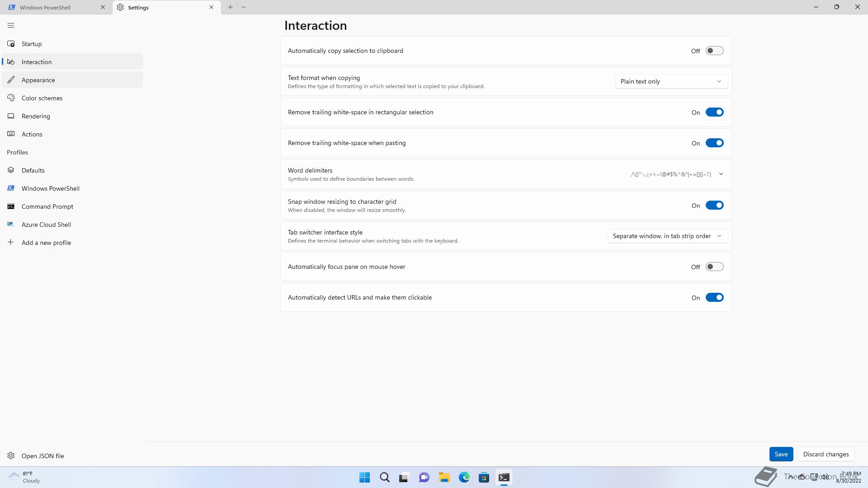
Task: Enable automatically focus pane on mouse hover
Action: pos(714,267)
